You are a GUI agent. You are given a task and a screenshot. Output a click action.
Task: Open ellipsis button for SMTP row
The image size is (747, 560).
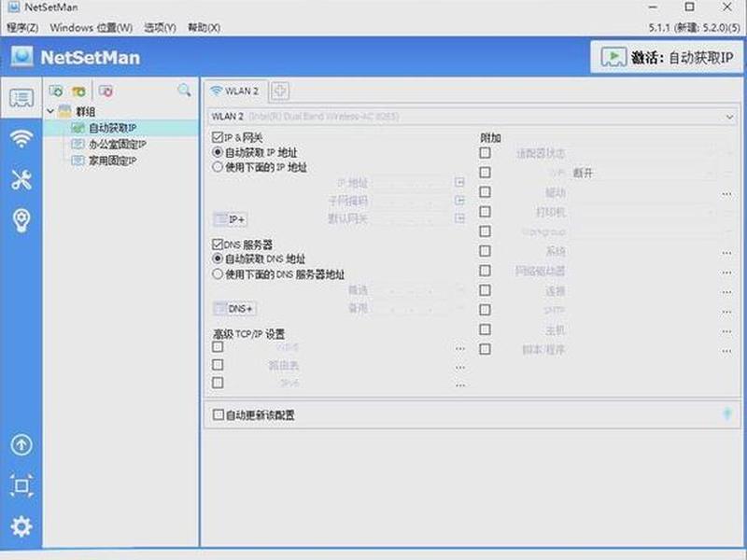pyautogui.click(x=726, y=311)
